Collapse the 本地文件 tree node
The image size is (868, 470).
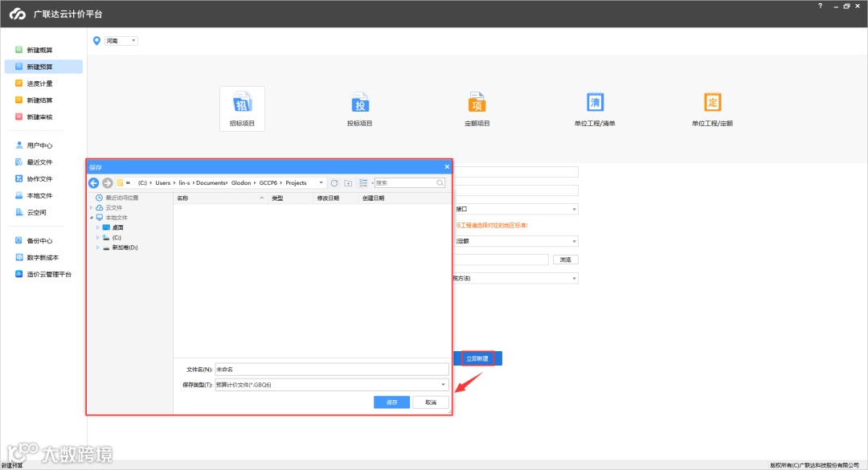[x=92, y=218]
